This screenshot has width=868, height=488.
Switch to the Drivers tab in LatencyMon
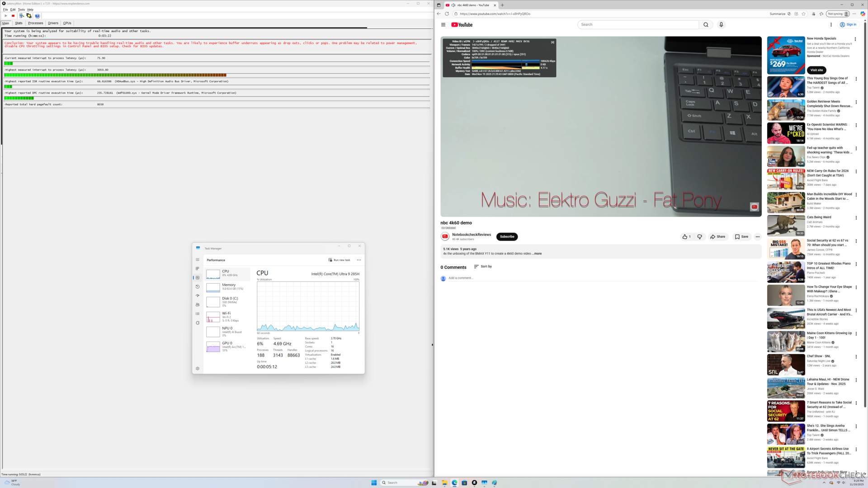pos(53,23)
